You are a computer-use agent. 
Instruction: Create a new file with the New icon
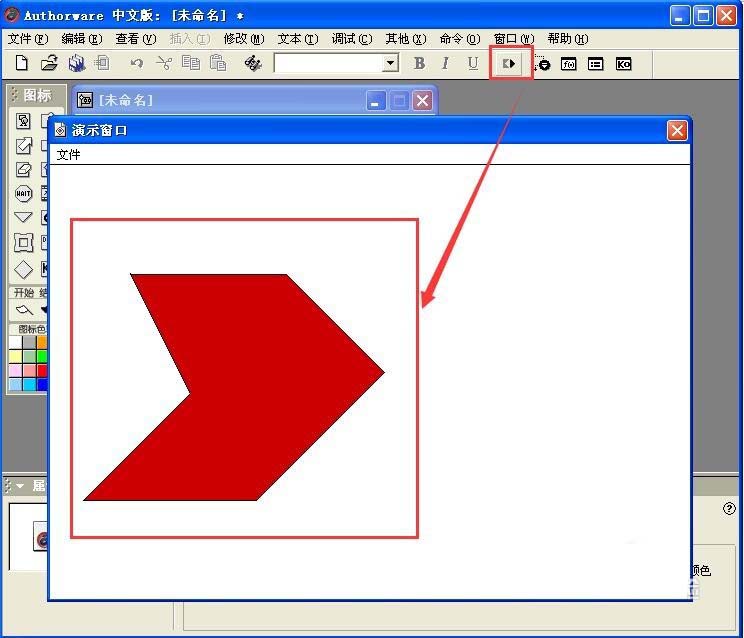point(22,63)
